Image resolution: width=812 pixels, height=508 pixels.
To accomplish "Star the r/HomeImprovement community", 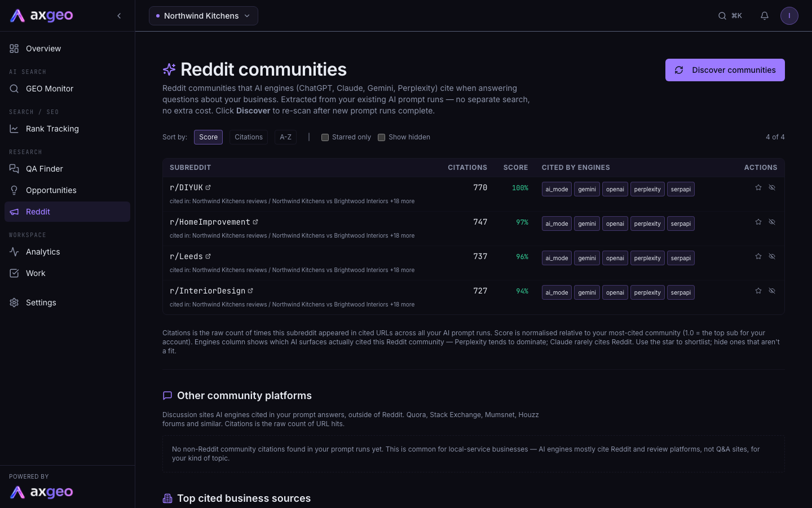I will pyautogui.click(x=758, y=222).
